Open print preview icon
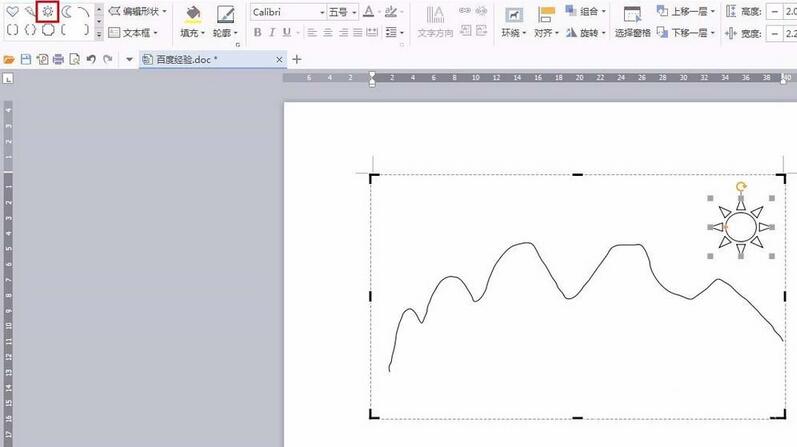Screen dimensions: 797x447 click(x=75, y=59)
